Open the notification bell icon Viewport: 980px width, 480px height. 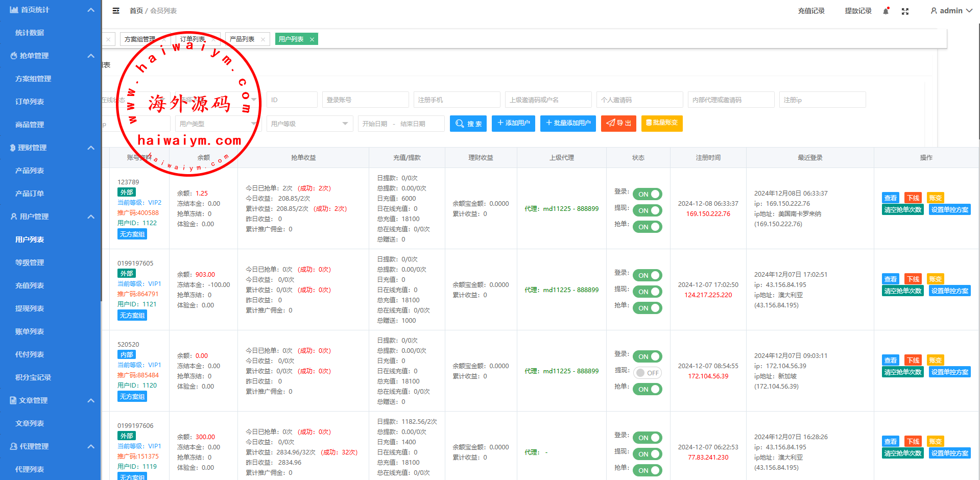click(x=886, y=11)
